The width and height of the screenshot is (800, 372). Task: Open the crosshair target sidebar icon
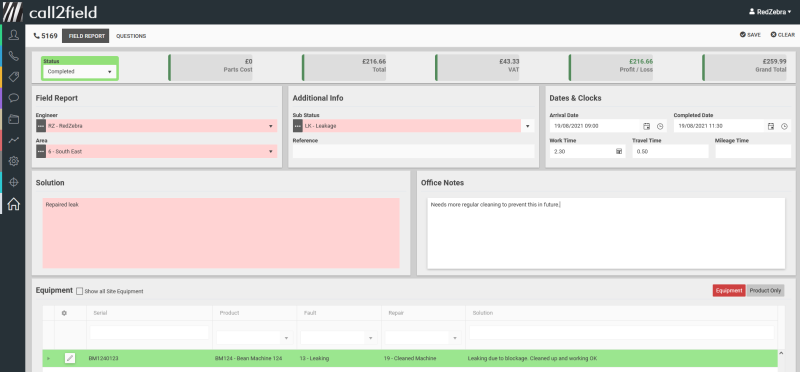click(13, 182)
